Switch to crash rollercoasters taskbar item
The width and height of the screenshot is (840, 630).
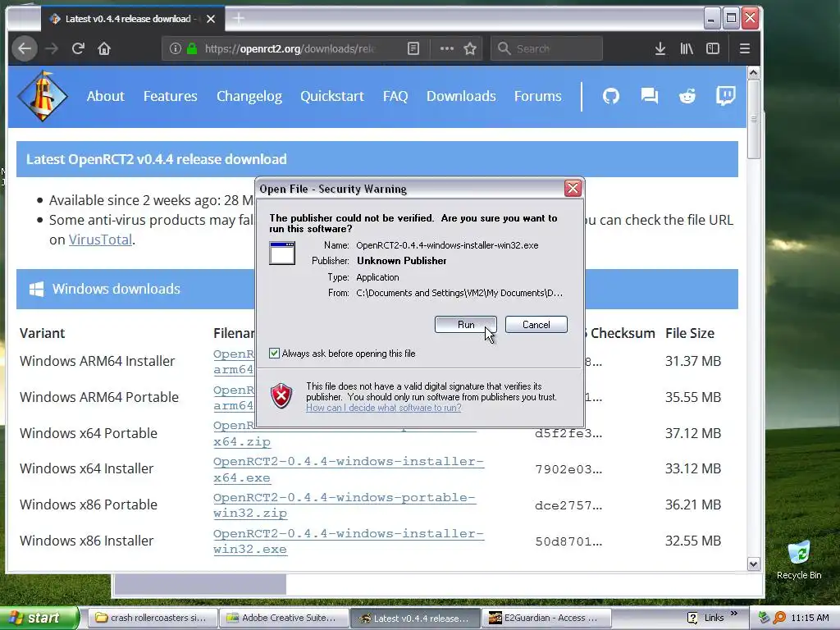[152, 618]
